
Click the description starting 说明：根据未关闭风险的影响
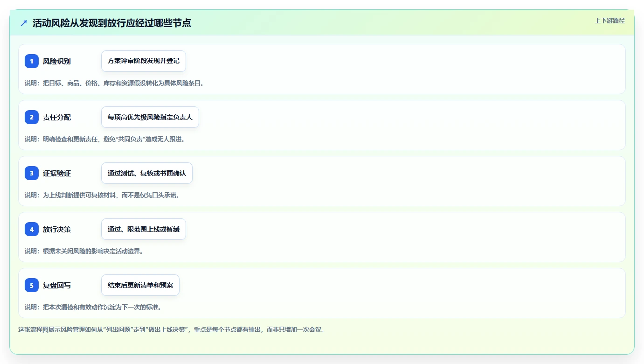coord(84,251)
